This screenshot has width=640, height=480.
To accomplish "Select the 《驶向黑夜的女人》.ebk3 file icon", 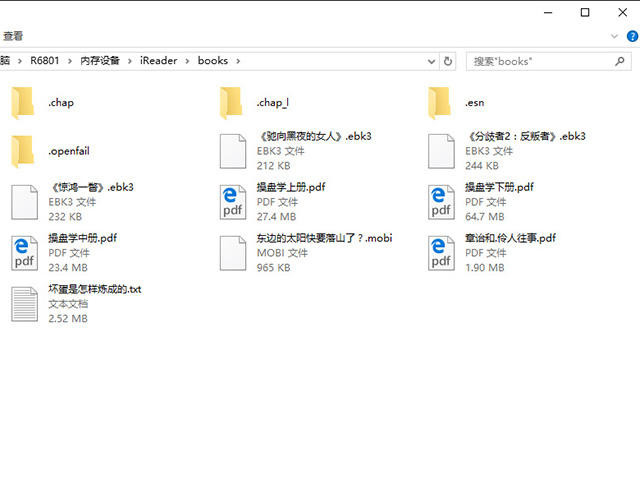I will (233, 151).
